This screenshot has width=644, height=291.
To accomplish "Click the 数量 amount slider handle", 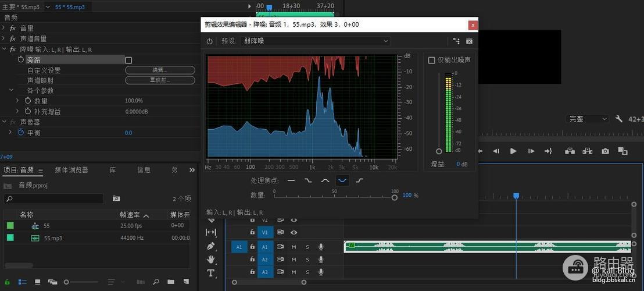I will pos(395,197).
